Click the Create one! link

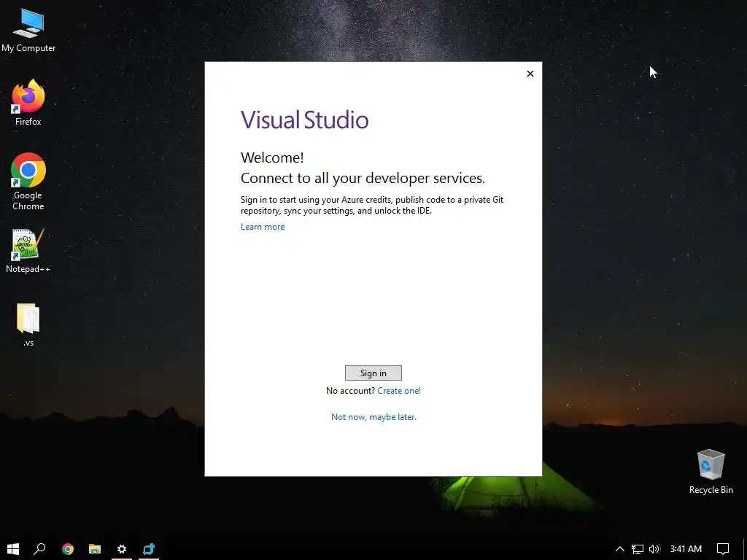[x=399, y=391]
